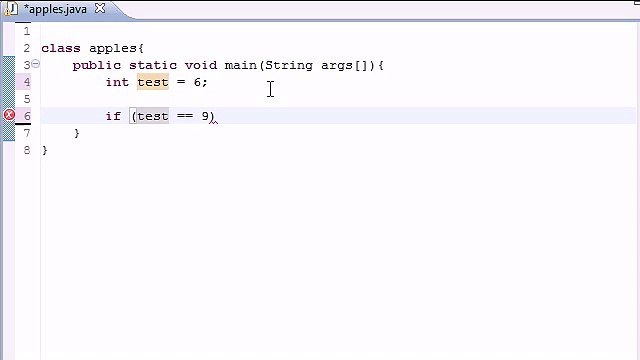Click 'test' inside the if condition
Viewport: 640px width, 360px height.
click(153, 116)
